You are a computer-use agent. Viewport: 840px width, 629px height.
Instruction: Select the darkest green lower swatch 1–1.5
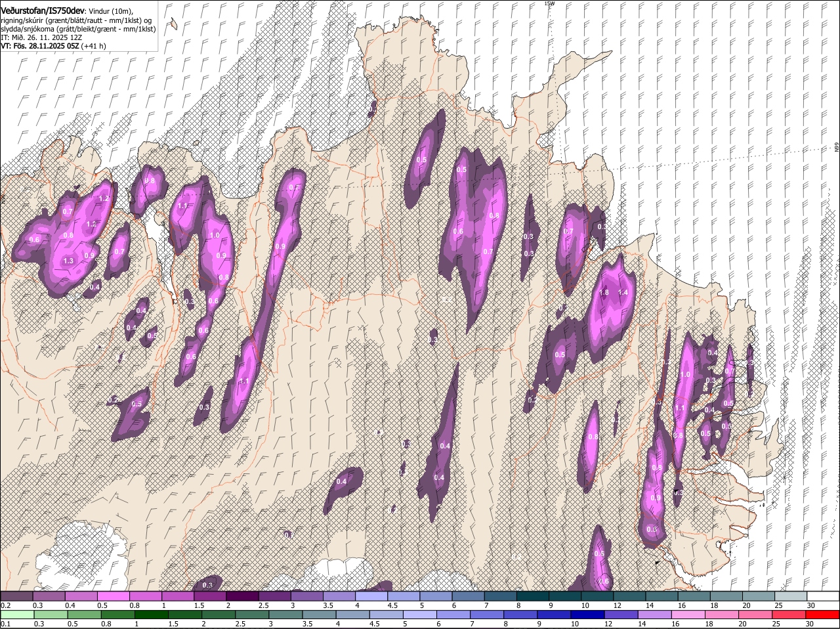tap(152, 615)
